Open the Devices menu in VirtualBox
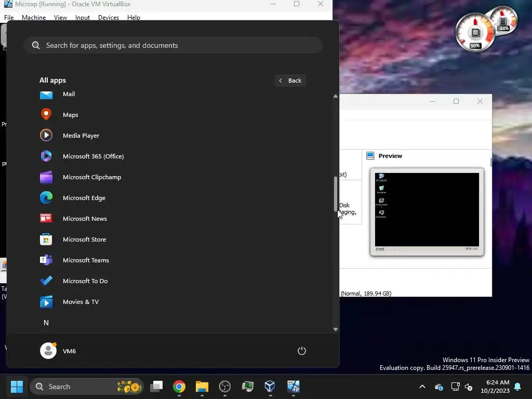The width and height of the screenshot is (532, 399). tap(109, 17)
